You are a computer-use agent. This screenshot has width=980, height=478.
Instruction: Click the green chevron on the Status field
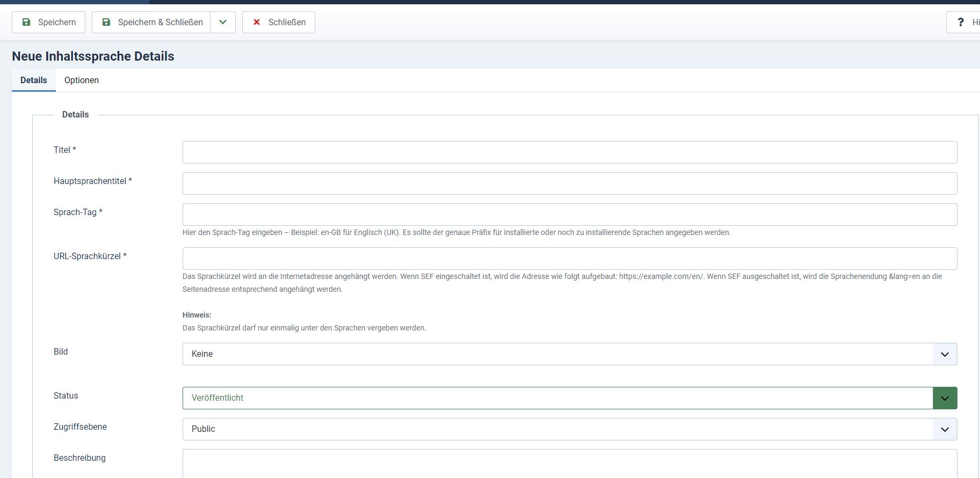coord(945,398)
